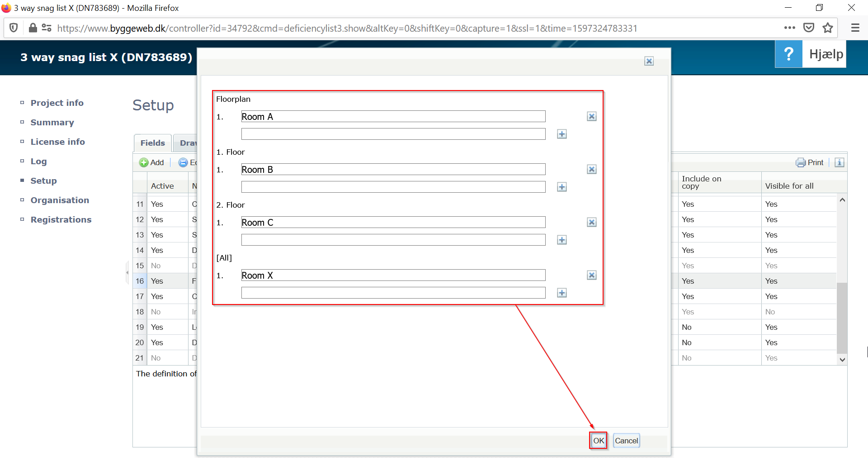View site security padlock info
Viewport: 868px width, 461px height.
(33, 28)
